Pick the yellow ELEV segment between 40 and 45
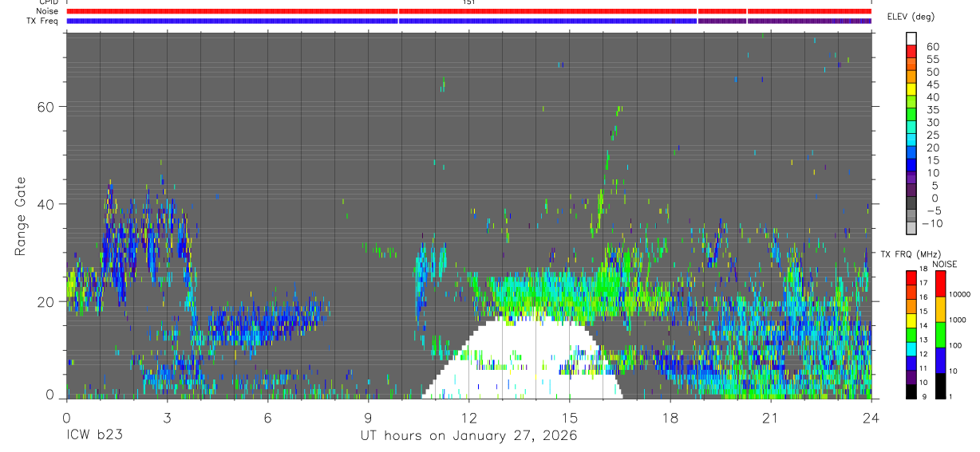The image size is (980, 452). click(912, 89)
